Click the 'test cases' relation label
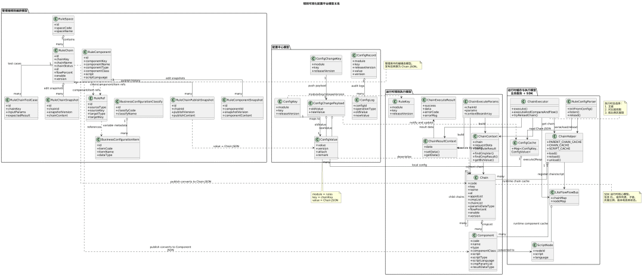This screenshot has height=277, width=644. click(15, 64)
